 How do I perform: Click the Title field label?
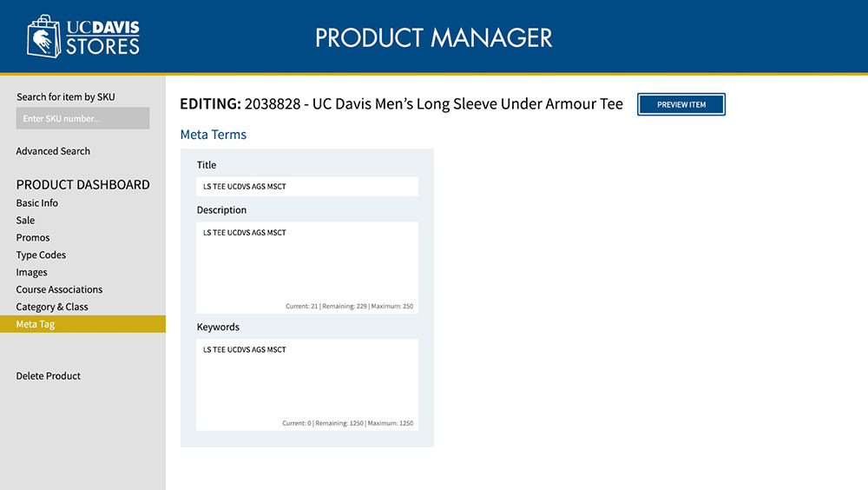[x=207, y=164]
